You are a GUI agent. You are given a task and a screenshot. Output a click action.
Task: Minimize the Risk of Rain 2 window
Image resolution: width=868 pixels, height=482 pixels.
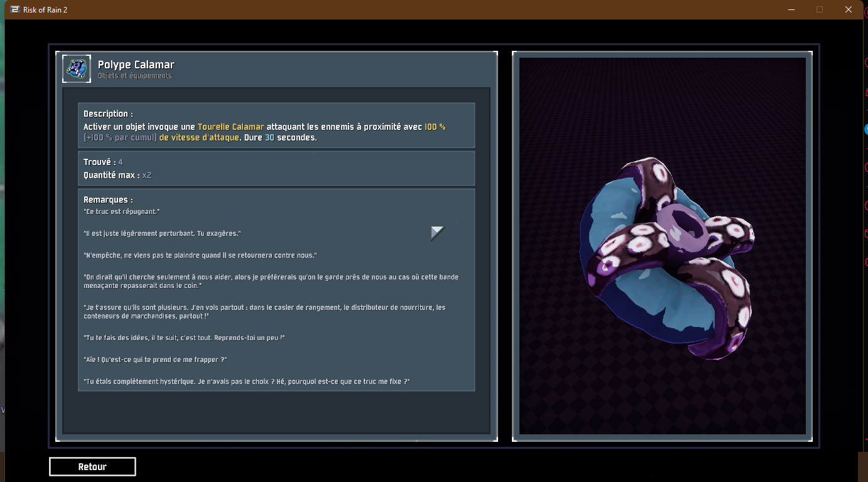(791, 9)
